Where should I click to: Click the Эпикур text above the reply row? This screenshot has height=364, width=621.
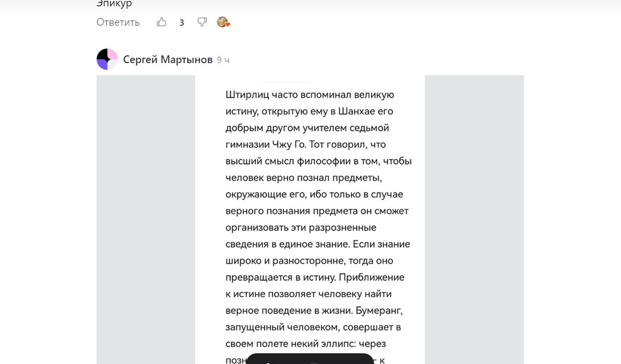(x=114, y=4)
